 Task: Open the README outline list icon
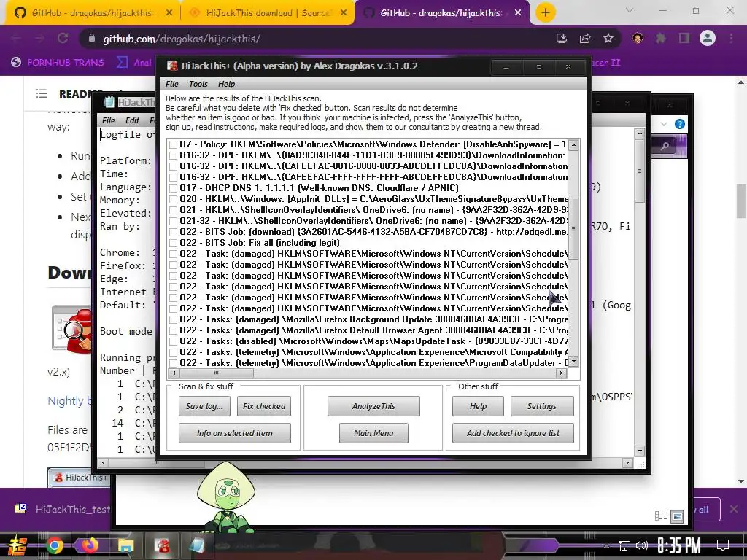(42, 94)
